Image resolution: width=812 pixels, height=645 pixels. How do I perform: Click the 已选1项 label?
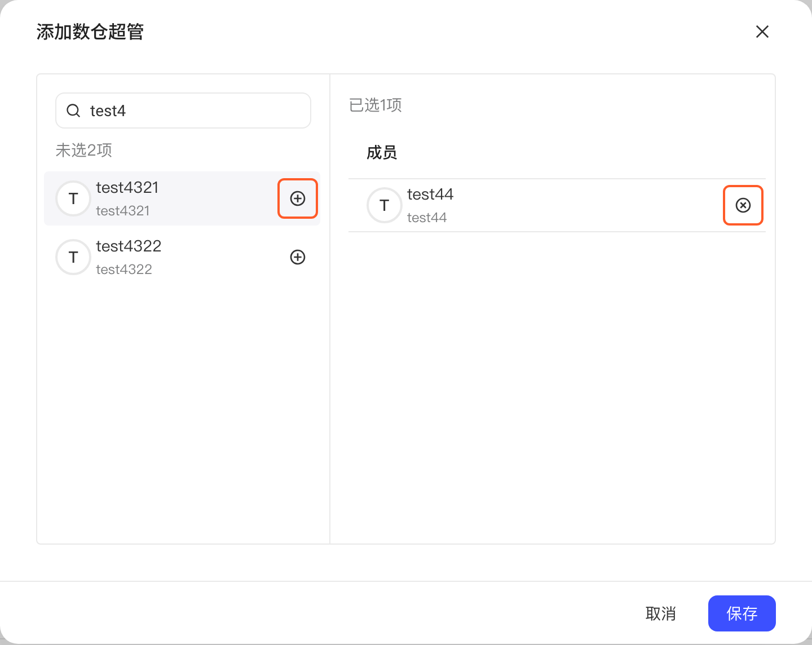(376, 105)
